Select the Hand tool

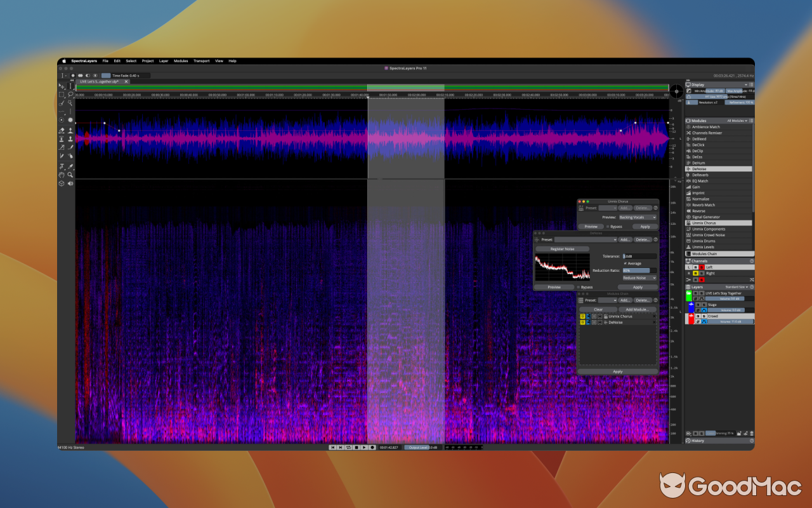click(61, 174)
